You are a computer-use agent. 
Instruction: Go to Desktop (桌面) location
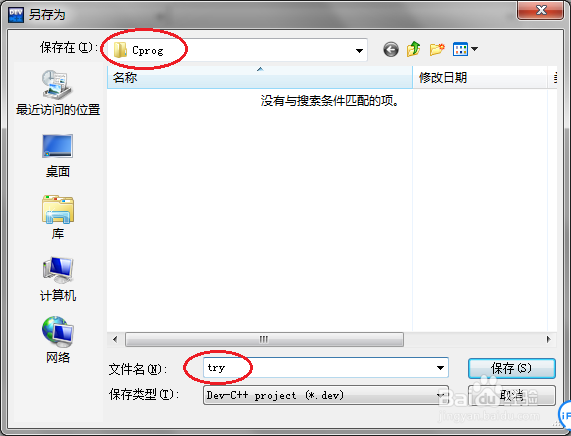click(x=58, y=156)
